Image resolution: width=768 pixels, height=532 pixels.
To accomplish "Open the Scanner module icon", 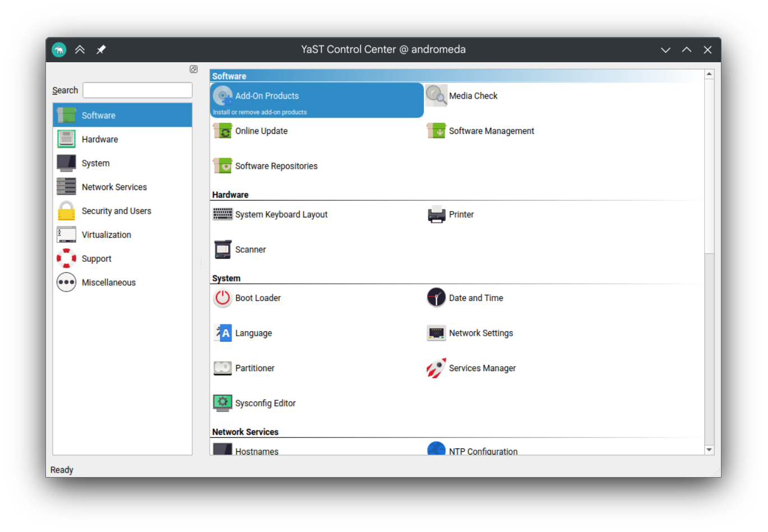I will point(223,249).
